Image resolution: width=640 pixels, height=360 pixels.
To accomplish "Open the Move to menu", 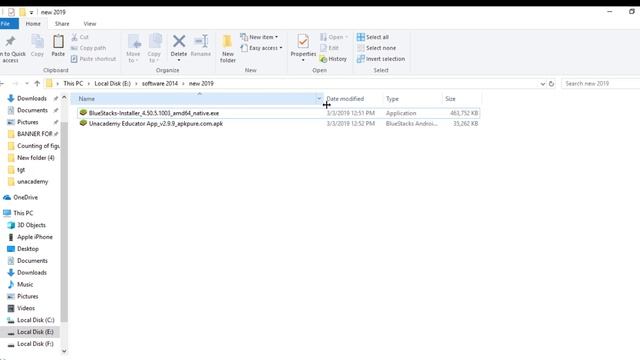I will click(133, 49).
